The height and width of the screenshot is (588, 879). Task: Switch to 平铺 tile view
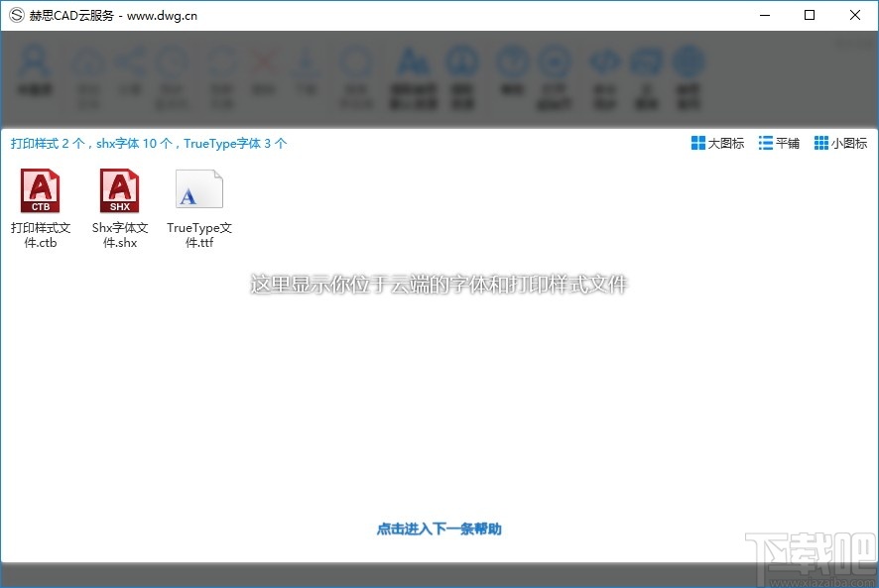tap(779, 144)
